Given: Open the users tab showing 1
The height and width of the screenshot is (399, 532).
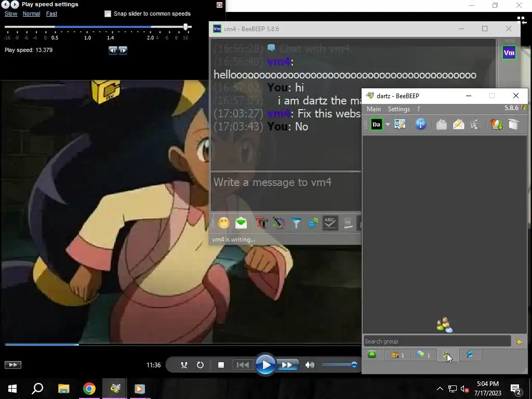Looking at the screenshot, I should pos(397,354).
